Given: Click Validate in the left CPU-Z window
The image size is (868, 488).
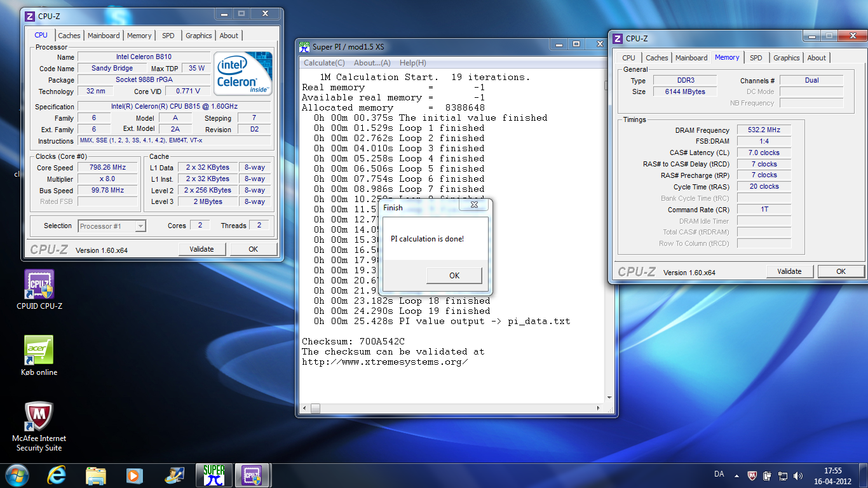Looking at the screenshot, I should [x=201, y=249].
